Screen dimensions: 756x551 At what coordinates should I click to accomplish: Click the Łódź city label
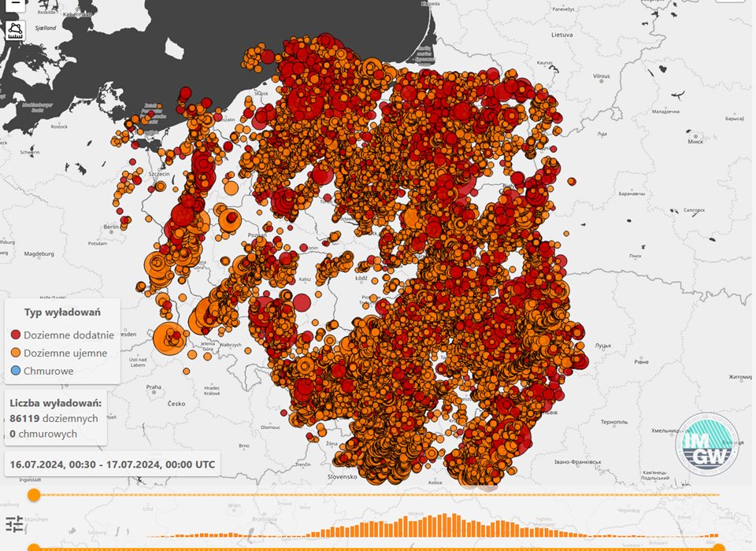click(x=361, y=278)
